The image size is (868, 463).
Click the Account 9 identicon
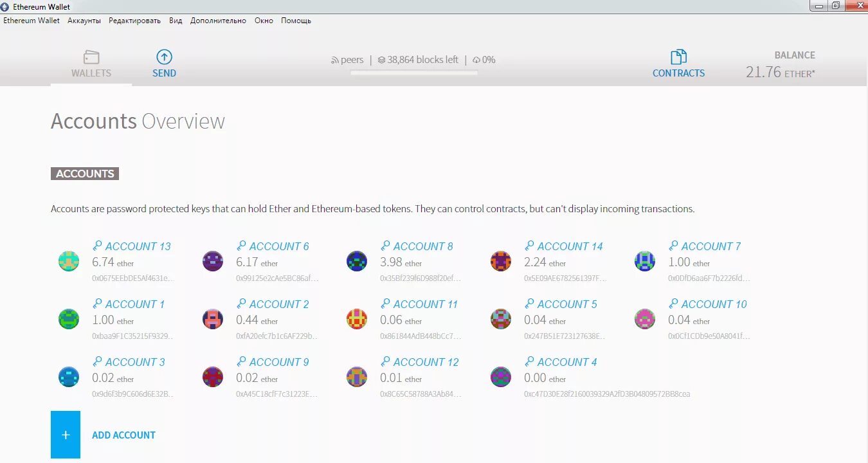[x=213, y=377]
